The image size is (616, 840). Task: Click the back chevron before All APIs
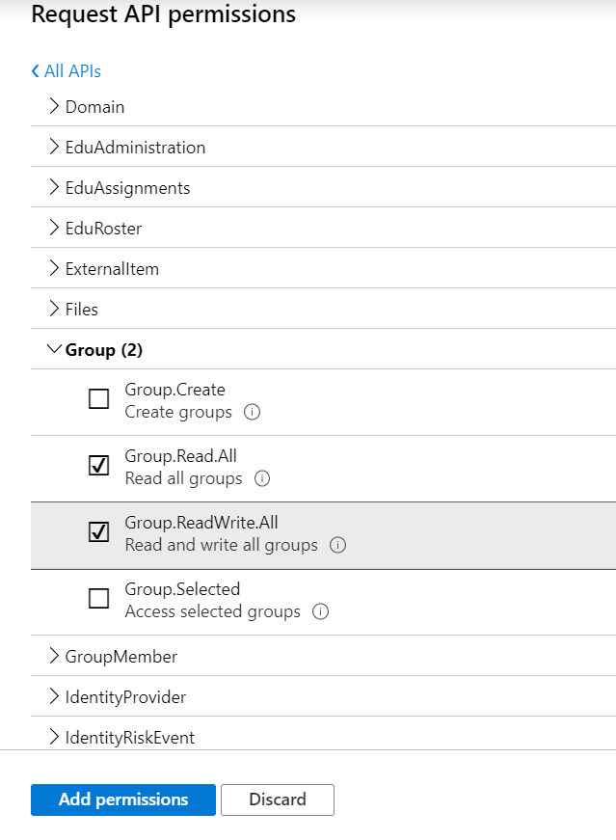[x=36, y=70]
